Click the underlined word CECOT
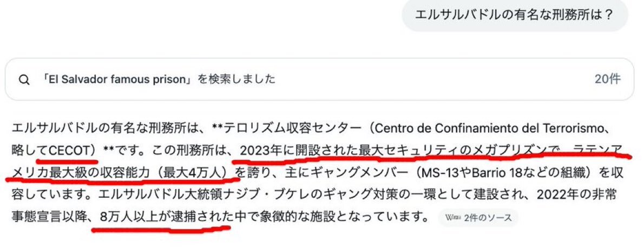This screenshot has width=644, height=247. pyautogui.click(x=68, y=151)
